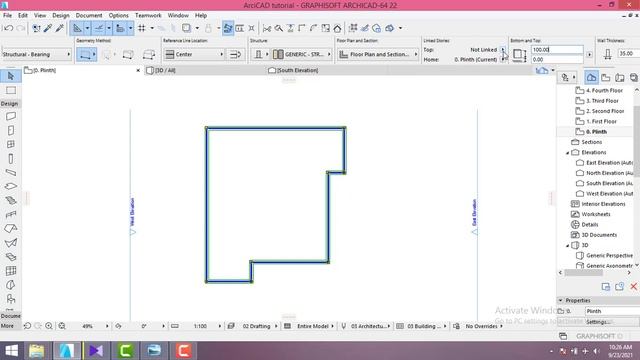This screenshot has width=640, height=360.
Task: Select the Stair tool in toolbox
Action: pos(11,200)
